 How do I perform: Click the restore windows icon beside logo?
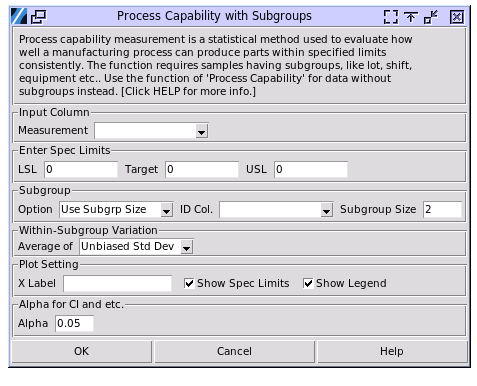coord(38,16)
